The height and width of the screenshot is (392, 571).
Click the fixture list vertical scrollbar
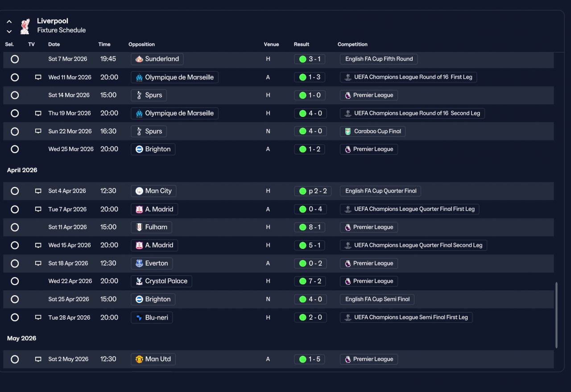pos(556,315)
